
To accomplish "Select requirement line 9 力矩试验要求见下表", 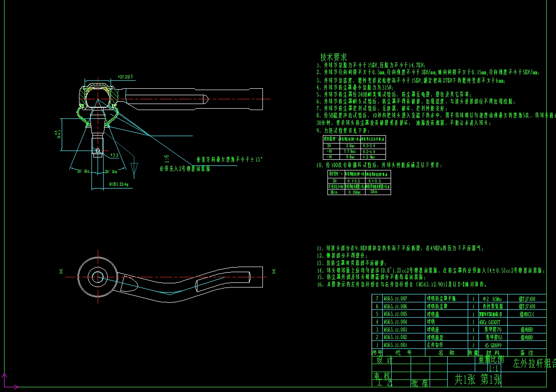I will (343, 131).
